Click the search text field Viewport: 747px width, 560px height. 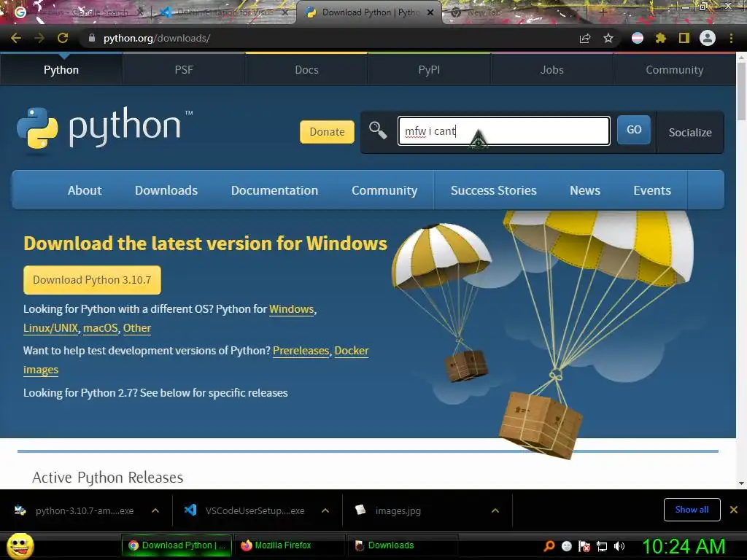coord(504,131)
